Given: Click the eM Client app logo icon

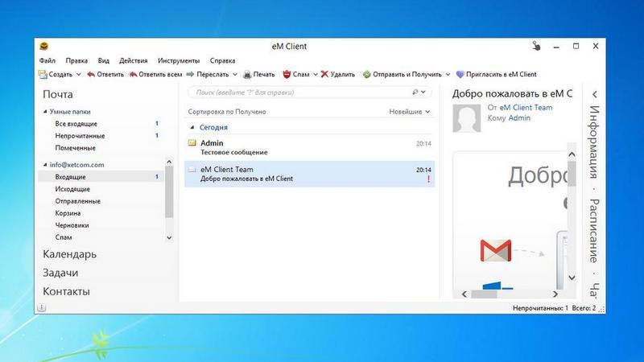Looking at the screenshot, I should (x=44, y=46).
